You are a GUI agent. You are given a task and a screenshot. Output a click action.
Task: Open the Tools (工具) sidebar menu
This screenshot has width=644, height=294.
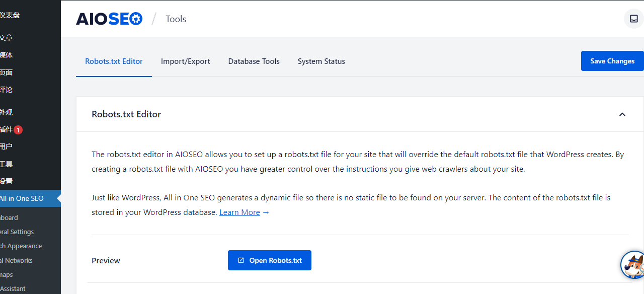point(4,164)
